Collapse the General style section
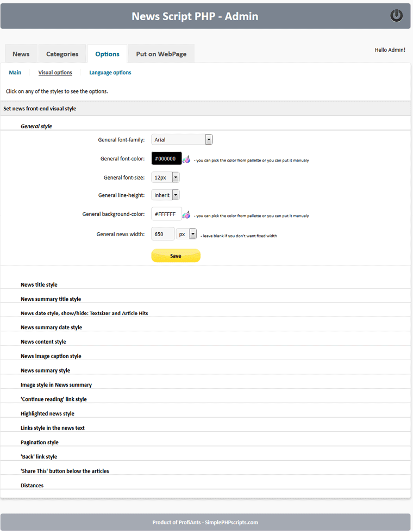Screen dimensions: 413x532 click(36, 126)
